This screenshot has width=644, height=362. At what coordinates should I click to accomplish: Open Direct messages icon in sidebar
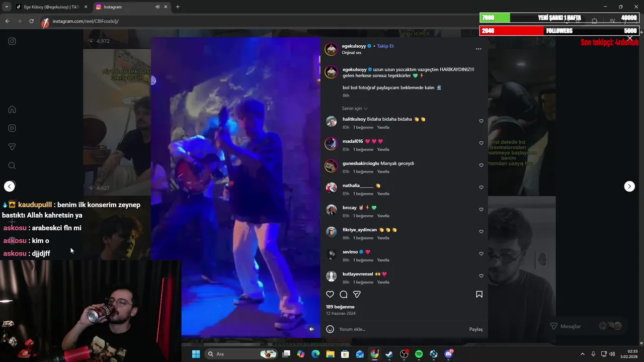(x=12, y=147)
